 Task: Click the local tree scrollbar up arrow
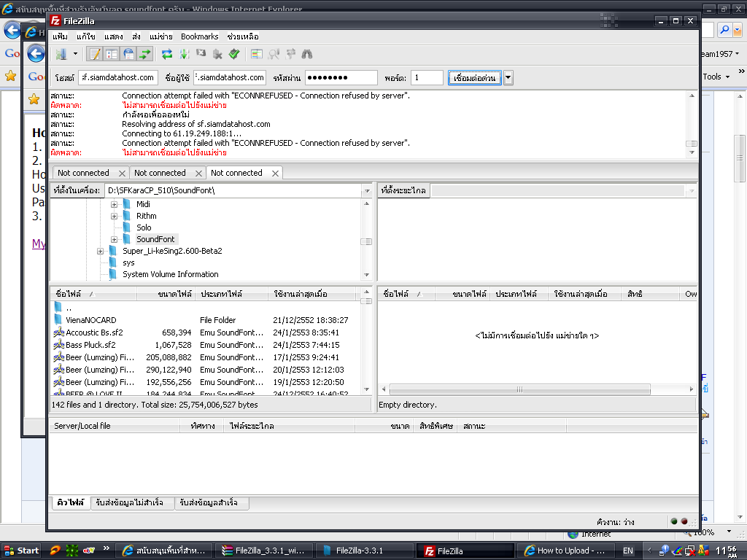366,203
